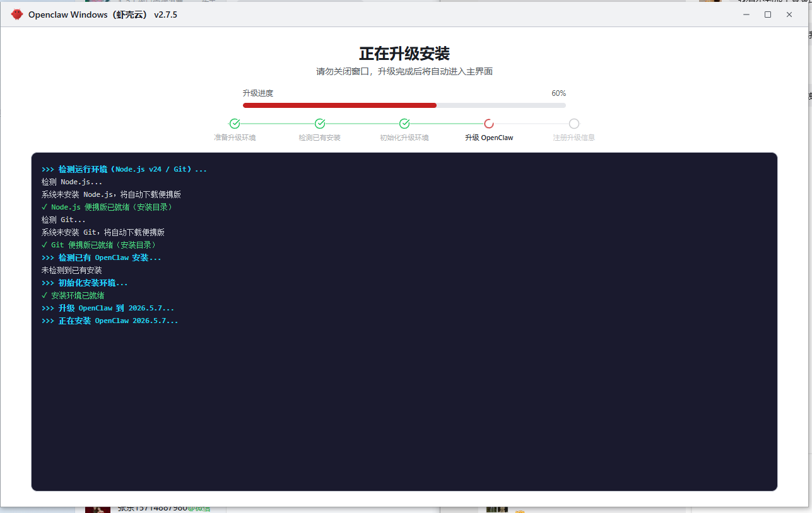Click the 检测已有安装 step label

[x=320, y=138]
